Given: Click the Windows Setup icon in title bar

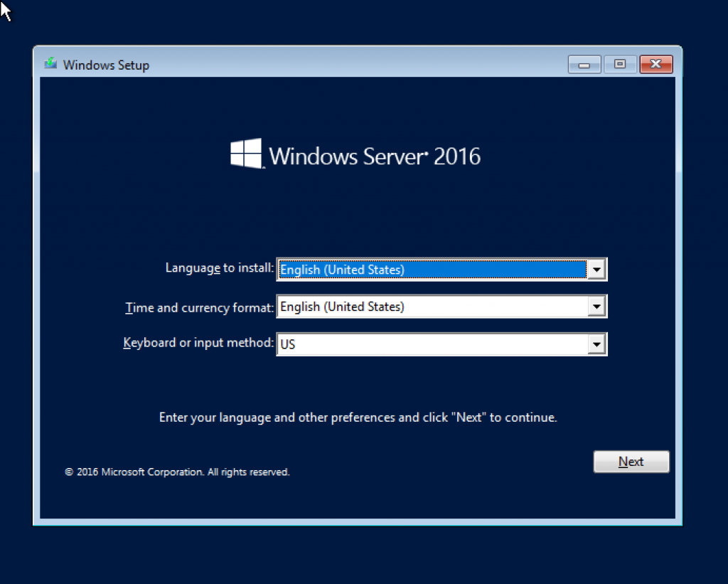Looking at the screenshot, I should click(50, 63).
